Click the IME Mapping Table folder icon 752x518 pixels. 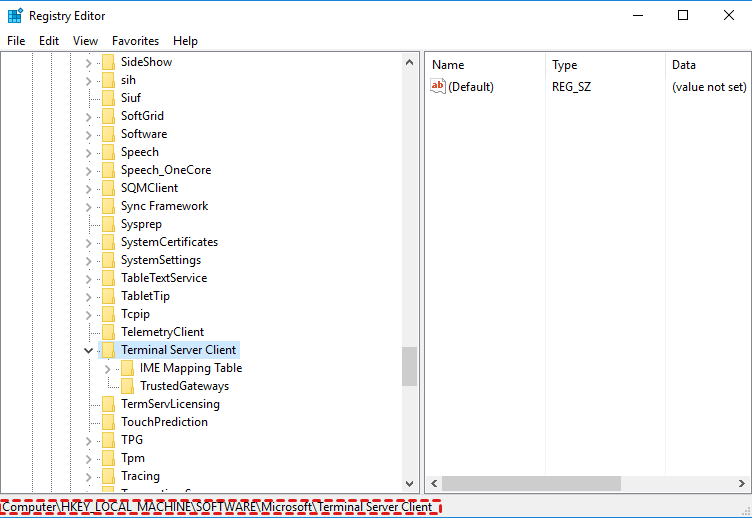tap(128, 368)
